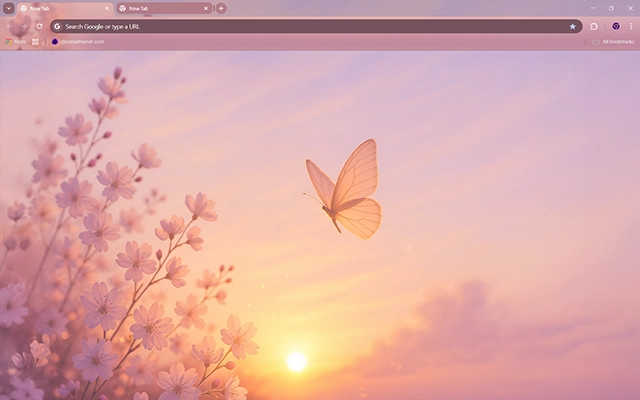Click the Google icon in address bar
Viewport: 640px width, 400px height.
pyautogui.click(x=58, y=27)
